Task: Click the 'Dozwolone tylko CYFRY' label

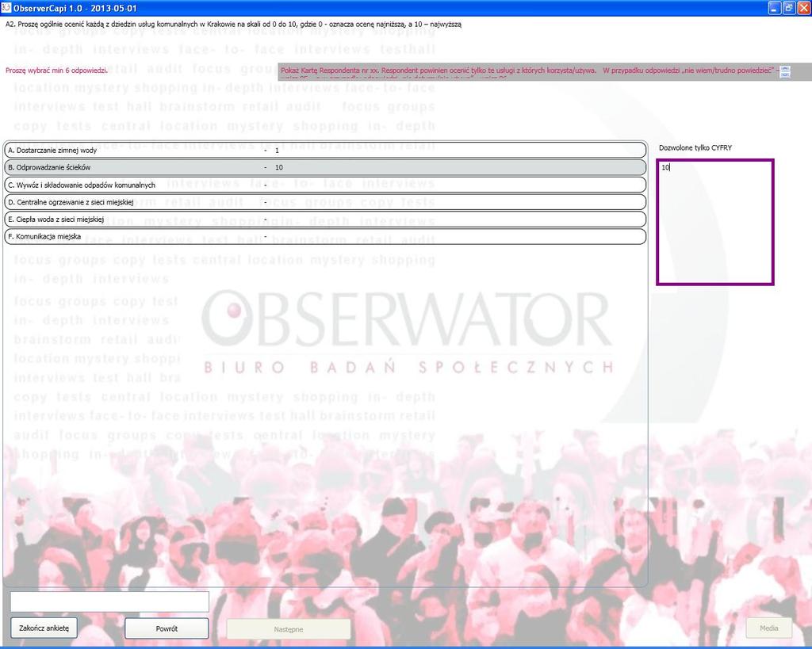Action: pos(695,147)
